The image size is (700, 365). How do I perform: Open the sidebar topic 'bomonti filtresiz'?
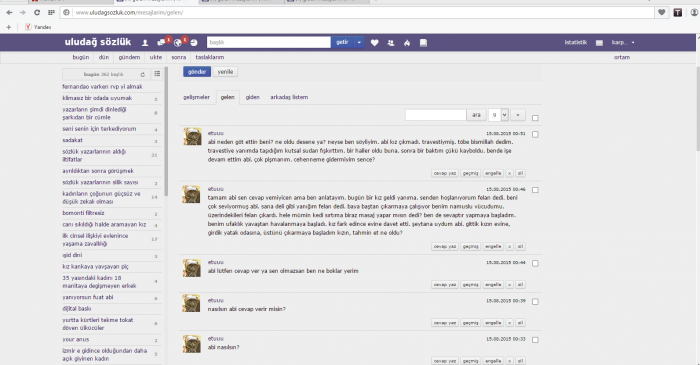[83, 213]
